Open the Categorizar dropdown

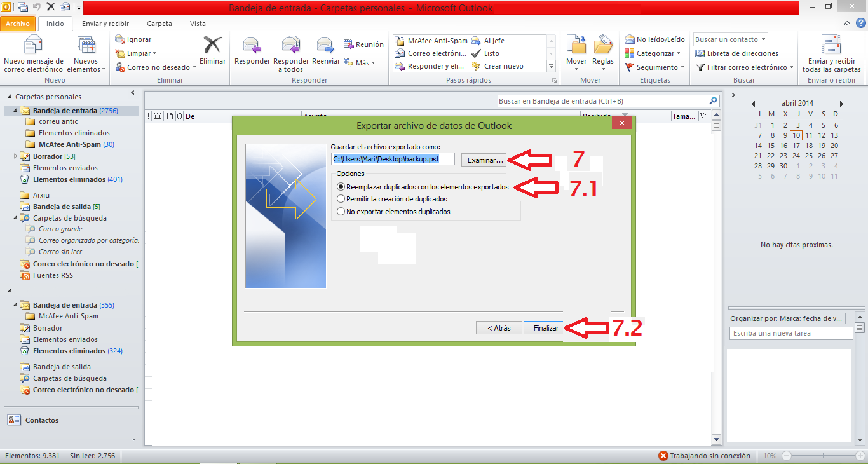pyautogui.click(x=653, y=53)
